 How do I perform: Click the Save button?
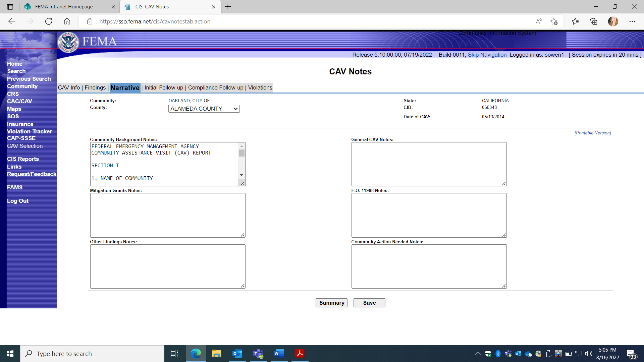click(369, 303)
